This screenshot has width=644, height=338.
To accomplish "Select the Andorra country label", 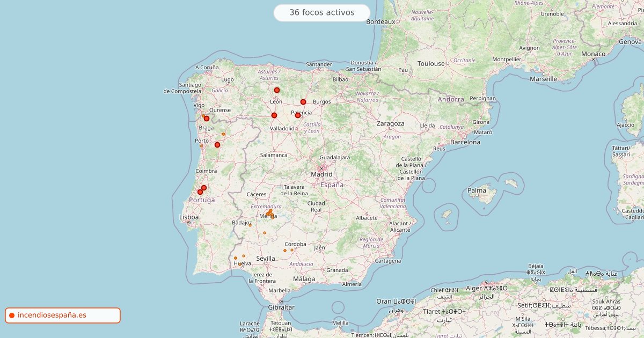I will click(451, 99).
